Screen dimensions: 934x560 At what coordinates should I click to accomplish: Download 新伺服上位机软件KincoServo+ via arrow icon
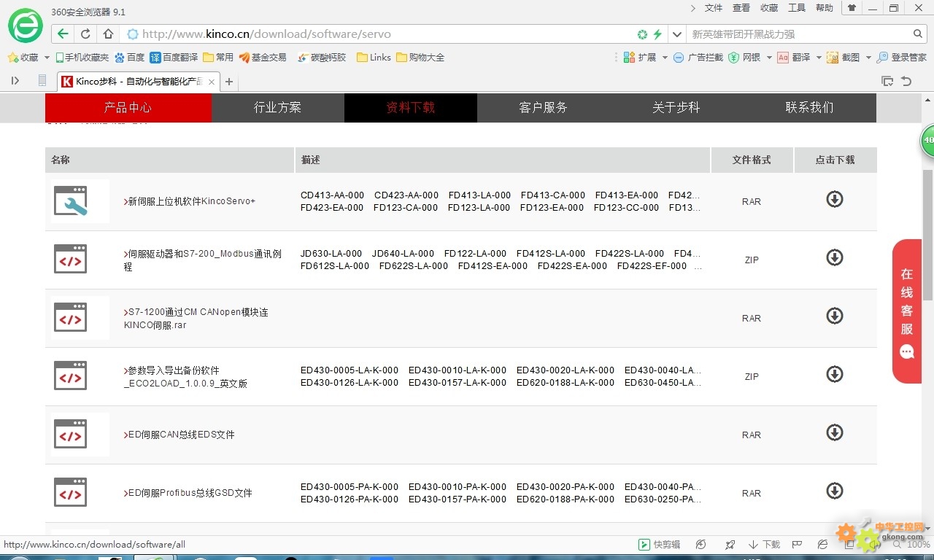point(835,199)
